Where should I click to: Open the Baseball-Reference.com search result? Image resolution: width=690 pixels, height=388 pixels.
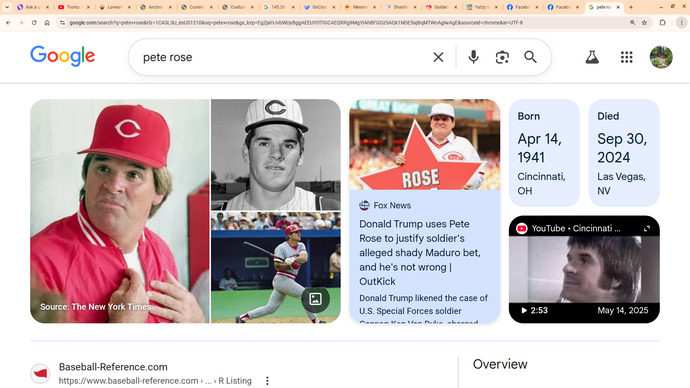113,367
